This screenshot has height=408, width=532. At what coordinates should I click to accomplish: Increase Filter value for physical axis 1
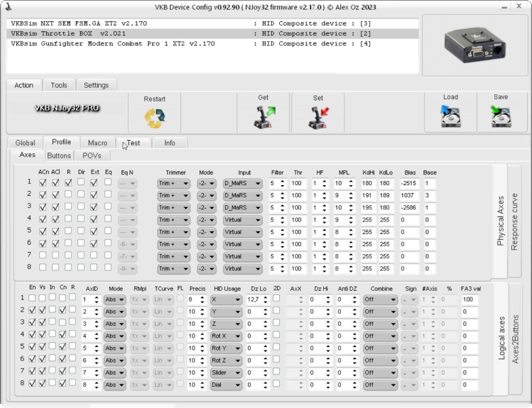pos(282,181)
